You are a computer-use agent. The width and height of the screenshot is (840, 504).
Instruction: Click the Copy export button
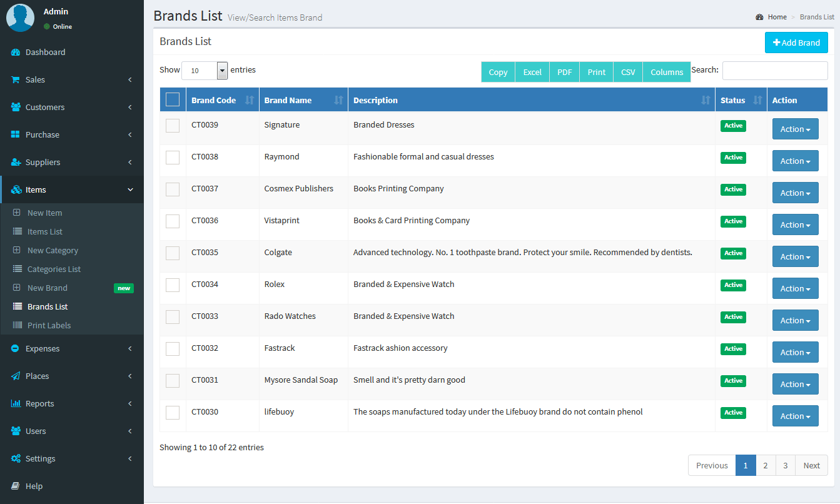pyautogui.click(x=498, y=72)
